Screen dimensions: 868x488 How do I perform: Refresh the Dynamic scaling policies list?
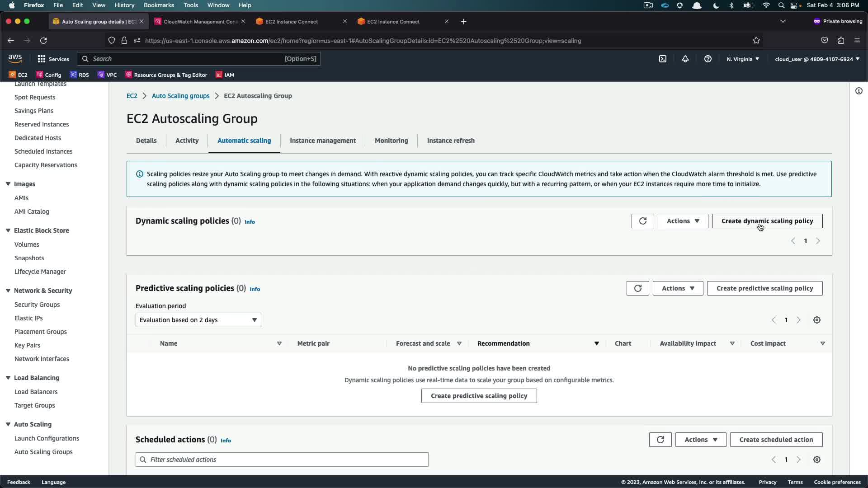click(x=642, y=221)
